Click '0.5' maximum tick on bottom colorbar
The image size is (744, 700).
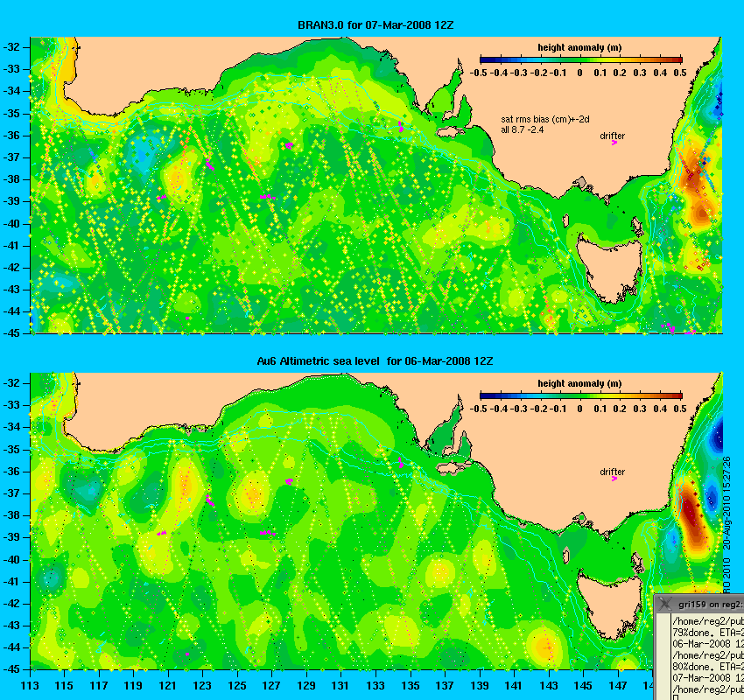680,409
